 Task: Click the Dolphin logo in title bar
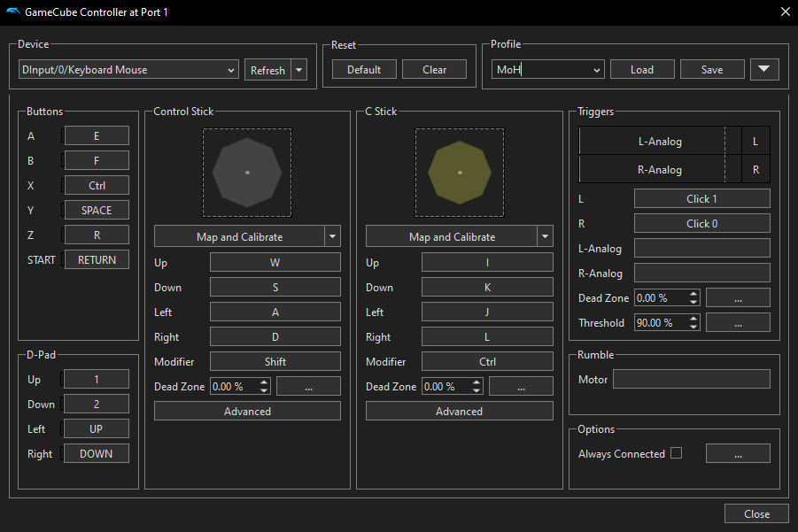pyautogui.click(x=12, y=12)
